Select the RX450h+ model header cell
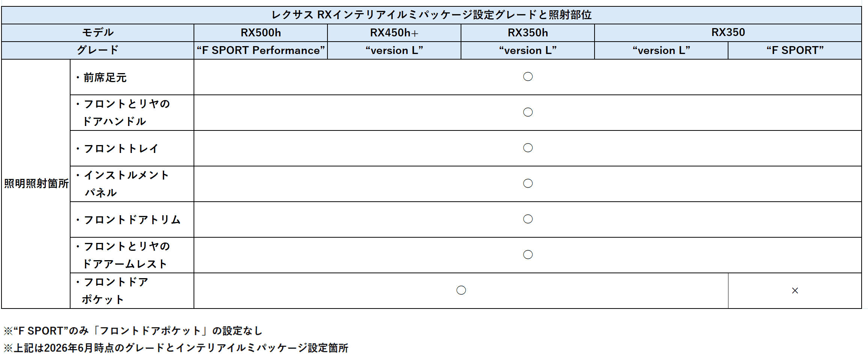The width and height of the screenshot is (868, 355). (394, 33)
